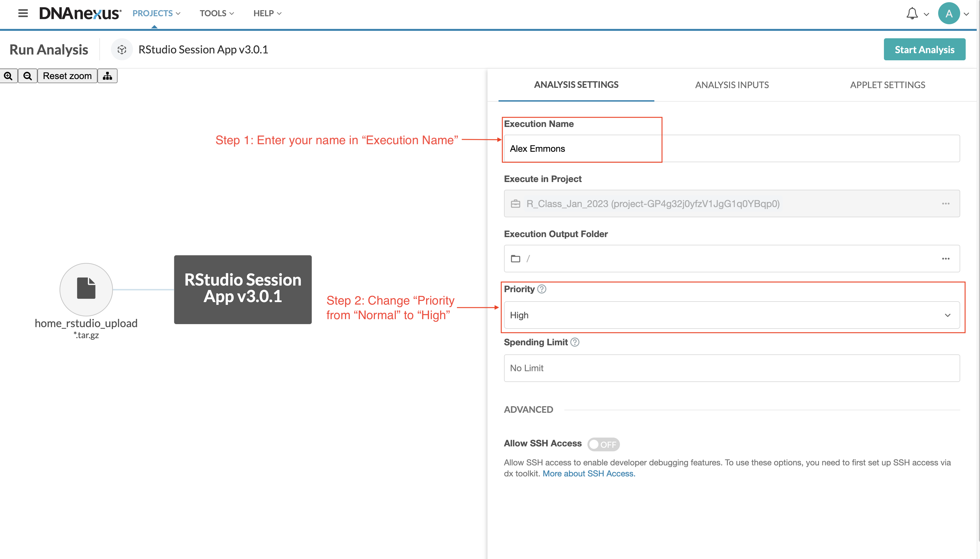Open the More about SSH Access link
This screenshot has width=980, height=559.
pyautogui.click(x=589, y=473)
